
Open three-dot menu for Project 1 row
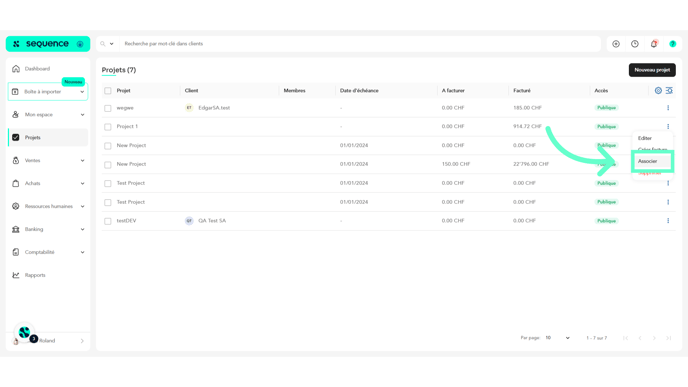668,126
